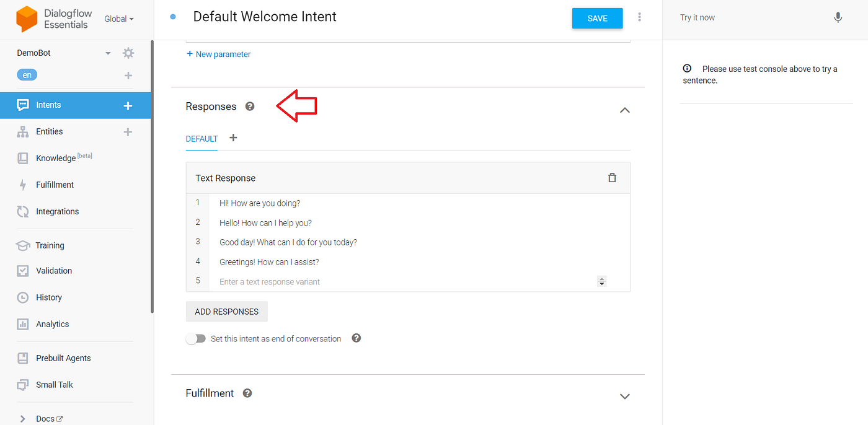
Task: Open the Global region dropdown
Action: pos(118,18)
